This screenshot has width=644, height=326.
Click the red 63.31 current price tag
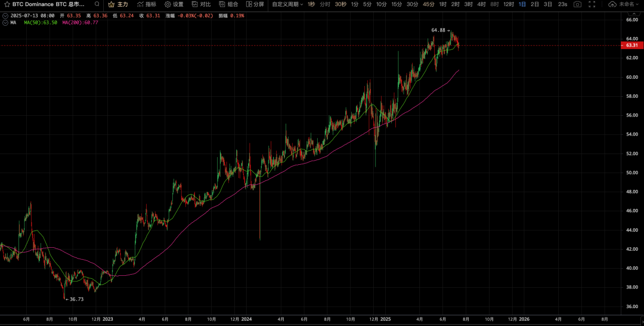(x=631, y=45)
